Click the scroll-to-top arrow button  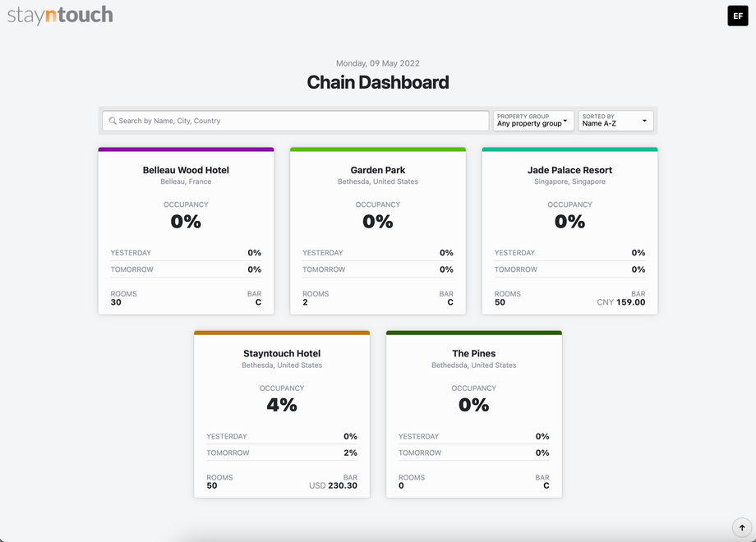click(742, 527)
